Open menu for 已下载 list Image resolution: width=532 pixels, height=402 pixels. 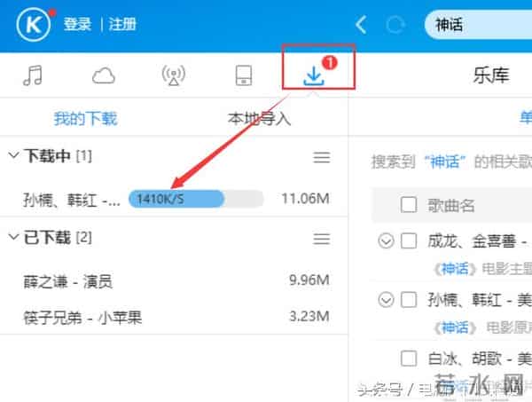tap(321, 239)
